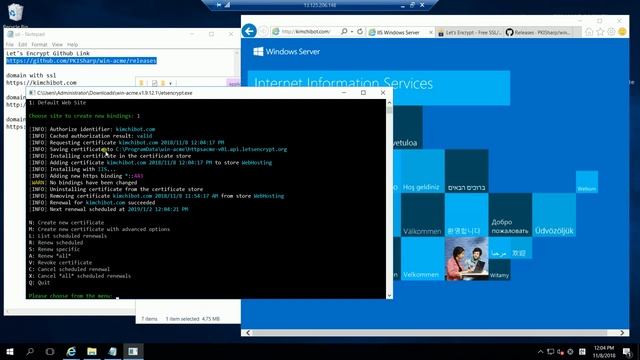Click the disabled forward arrow in Internet Explorer

[x=263, y=31]
